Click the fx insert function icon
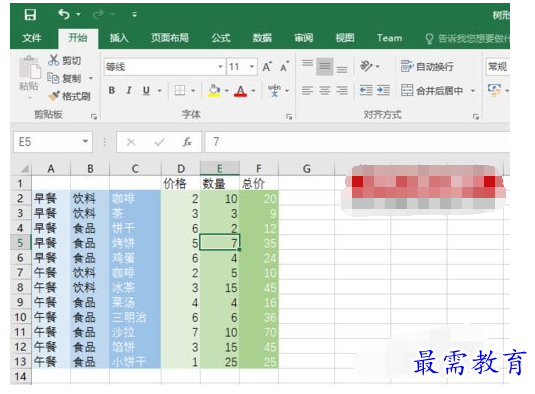The image size is (535, 394). tap(187, 142)
